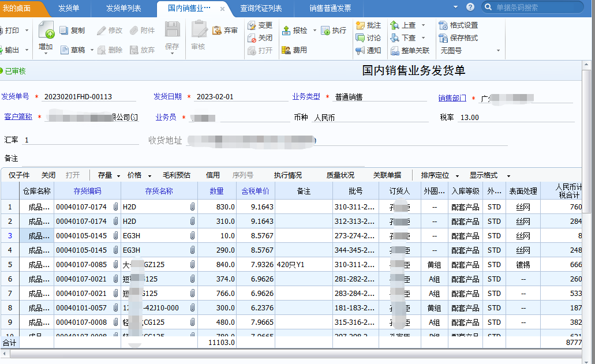Screen dimensions: 595x364
Task: Click the 毛利预估 button above the grid
Action: pos(176,175)
